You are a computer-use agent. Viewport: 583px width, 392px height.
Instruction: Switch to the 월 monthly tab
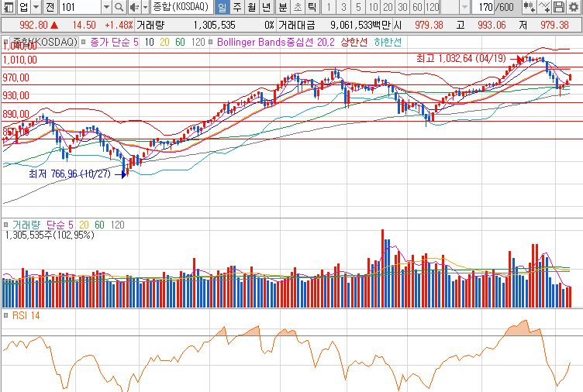tap(252, 7)
